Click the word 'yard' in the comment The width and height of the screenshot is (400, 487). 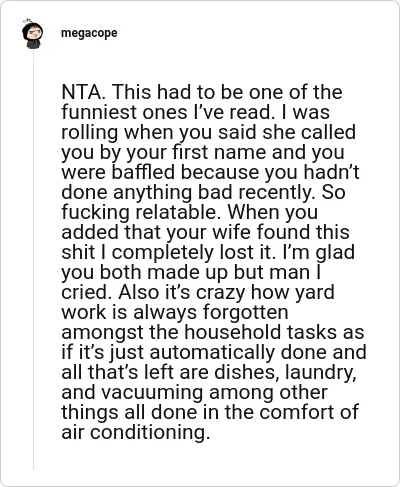(x=314, y=292)
